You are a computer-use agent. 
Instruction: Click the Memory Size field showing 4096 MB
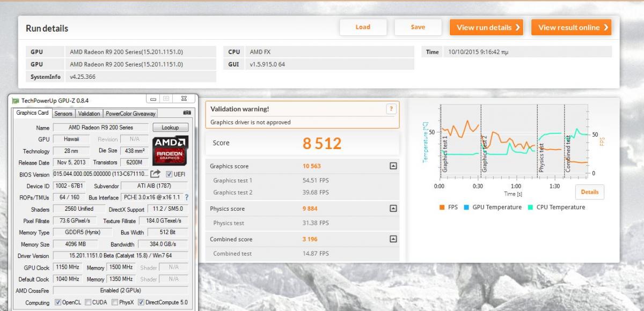(x=75, y=245)
